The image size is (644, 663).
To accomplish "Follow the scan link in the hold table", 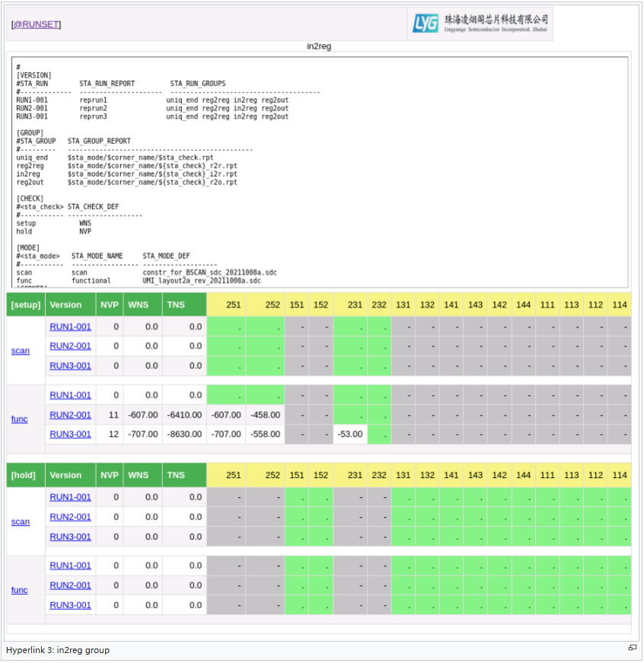I will [x=21, y=521].
